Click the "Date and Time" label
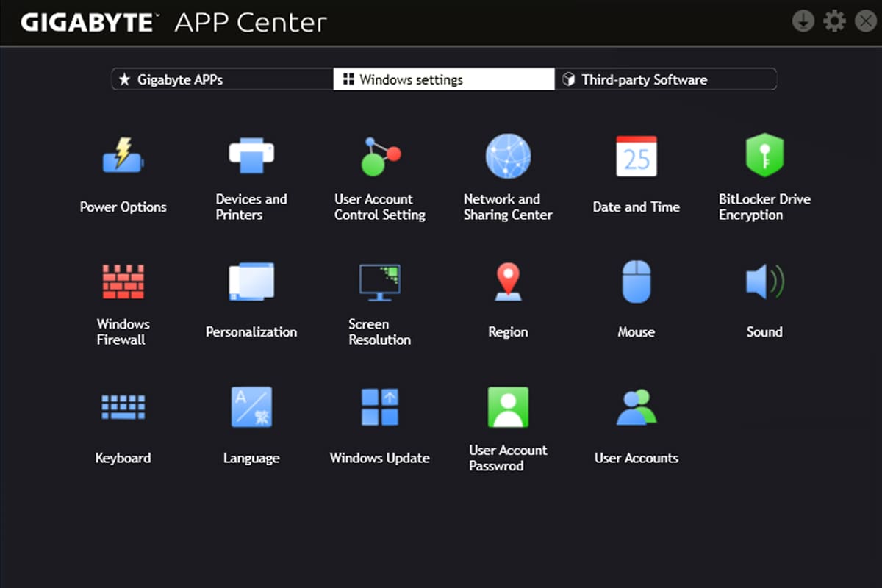Image resolution: width=882 pixels, height=588 pixels. point(637,207)
